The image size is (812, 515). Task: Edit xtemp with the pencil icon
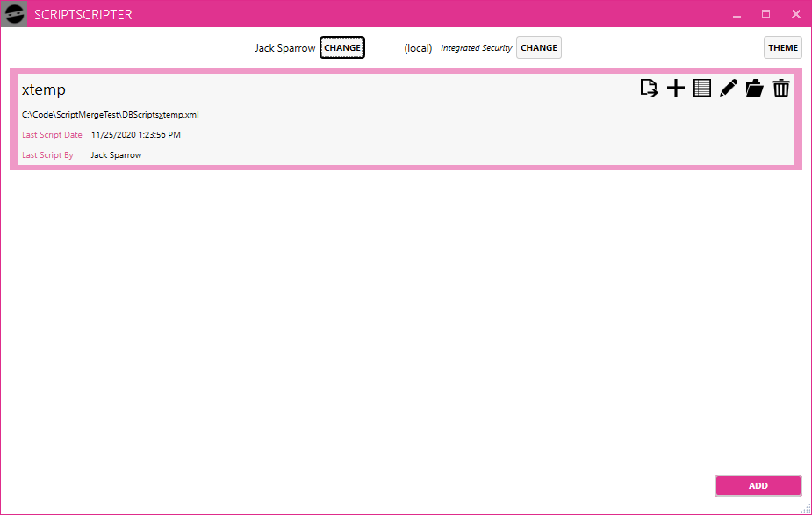(x=728, y=88)
